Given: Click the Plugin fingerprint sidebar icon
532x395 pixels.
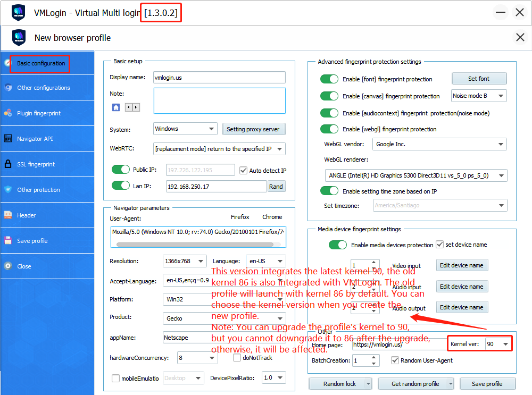Looking at the screenshot, I should (8, 113).
